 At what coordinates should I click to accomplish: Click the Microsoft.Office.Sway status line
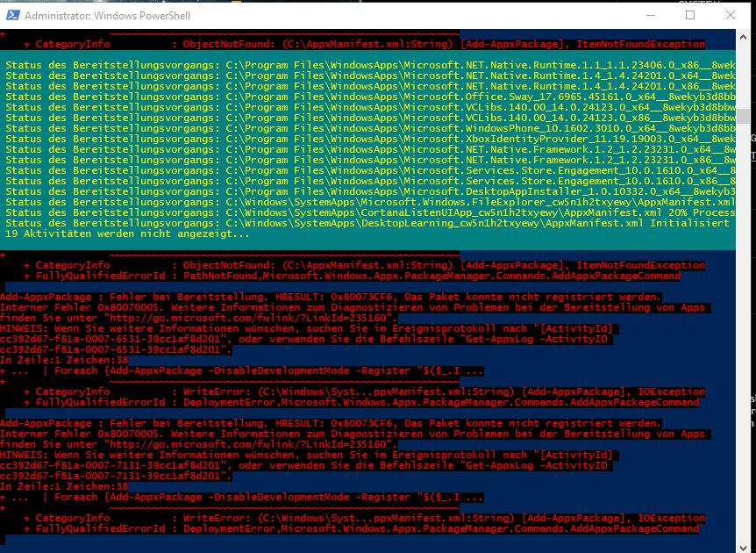pyautogui.click(x=370, y=97)
